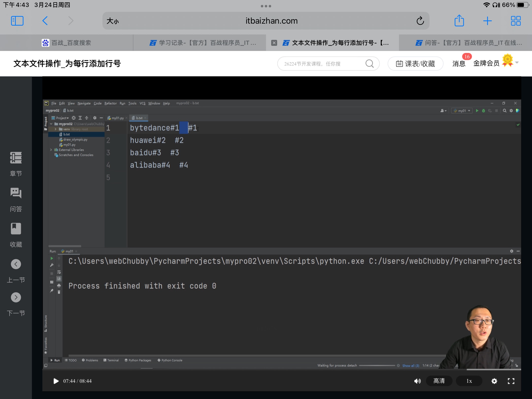
Task: Bookmark the lesson with 收藏
Action: click(16, 235)
